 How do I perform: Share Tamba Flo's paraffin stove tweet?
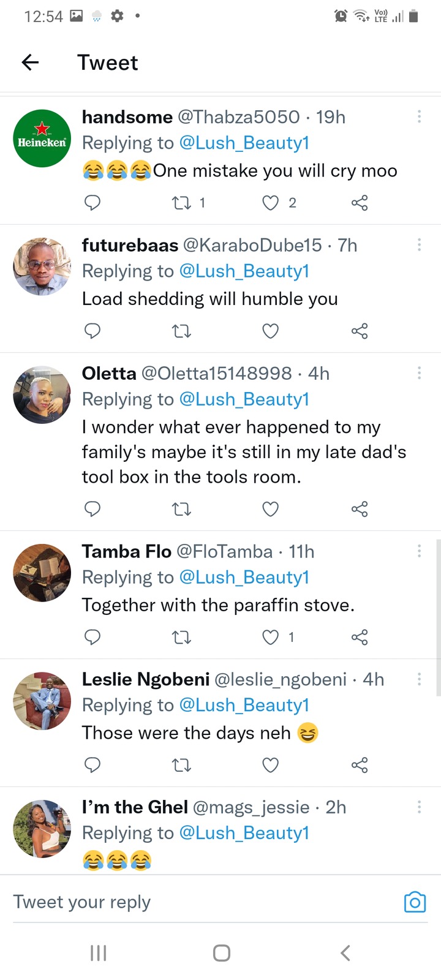(360, 638)
